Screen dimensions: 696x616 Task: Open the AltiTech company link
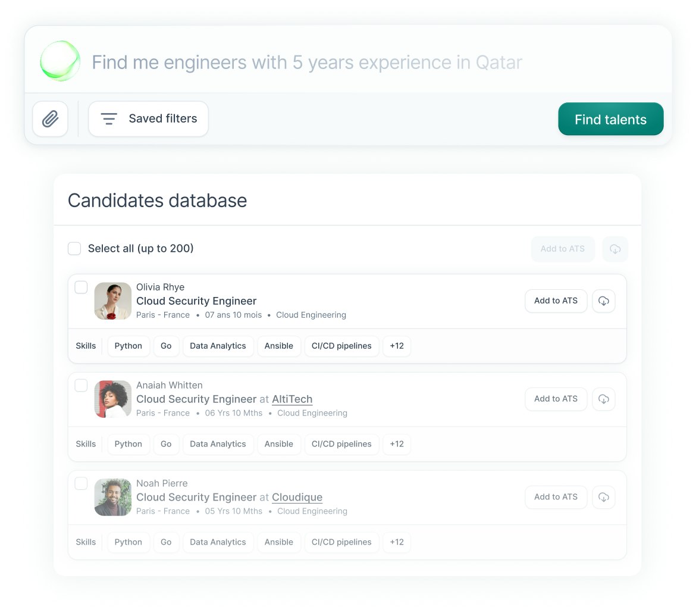click(x=292, y=399)
